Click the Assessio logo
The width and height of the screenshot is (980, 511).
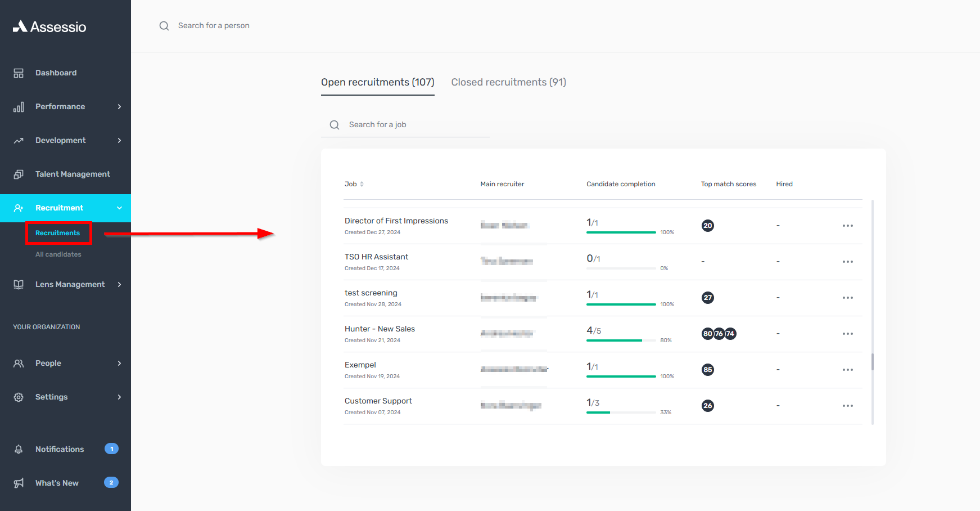pos(49,26)
